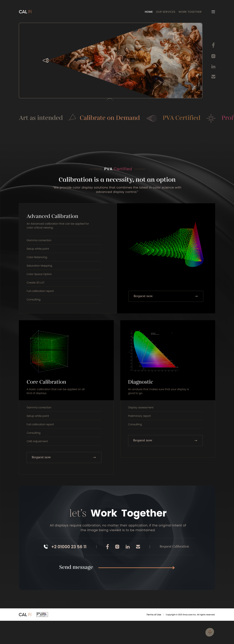
Task: Click the PVA Certified badge in footer
Action: tap(42, 614)
